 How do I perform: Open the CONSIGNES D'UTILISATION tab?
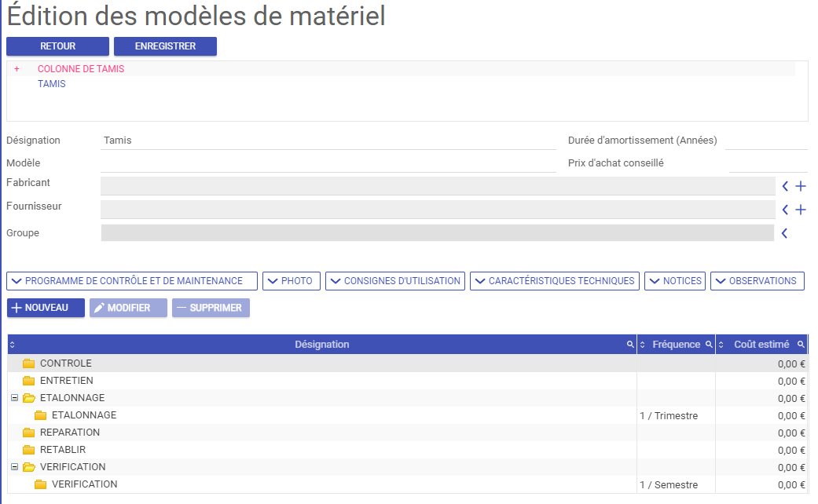coord(395,281)
